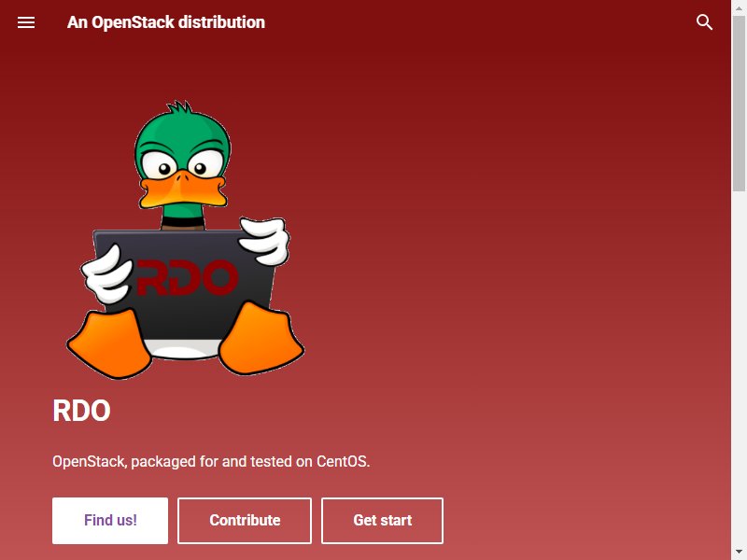Click the duck's right orange foot
The height and width of the screenshot is (560, 747).
click(261, 339)
